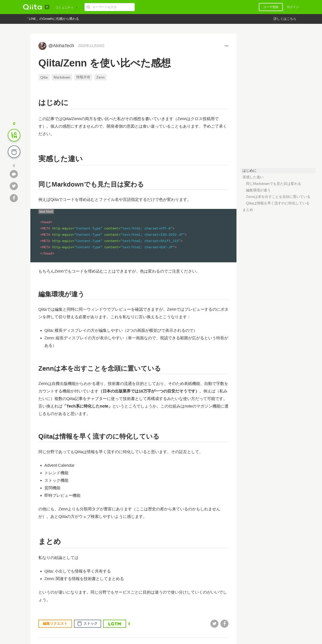Share via Facebook icon in left sidebar
The width and height of the screenshot is (322, 644).
click(14, 198)
